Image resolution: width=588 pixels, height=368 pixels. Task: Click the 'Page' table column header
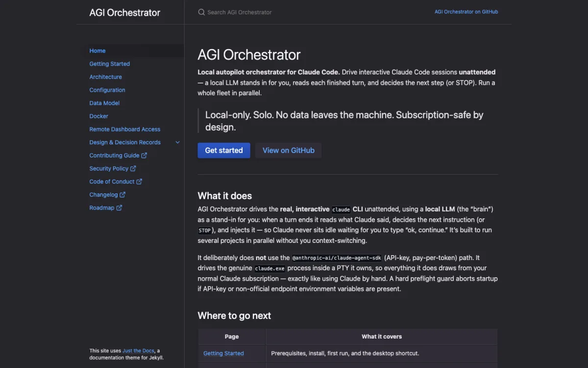232,337
